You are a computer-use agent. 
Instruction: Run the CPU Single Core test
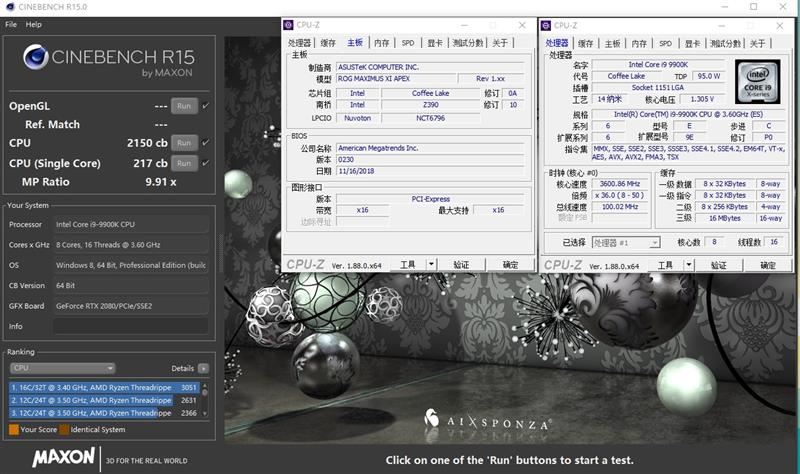tap(184, 163)
